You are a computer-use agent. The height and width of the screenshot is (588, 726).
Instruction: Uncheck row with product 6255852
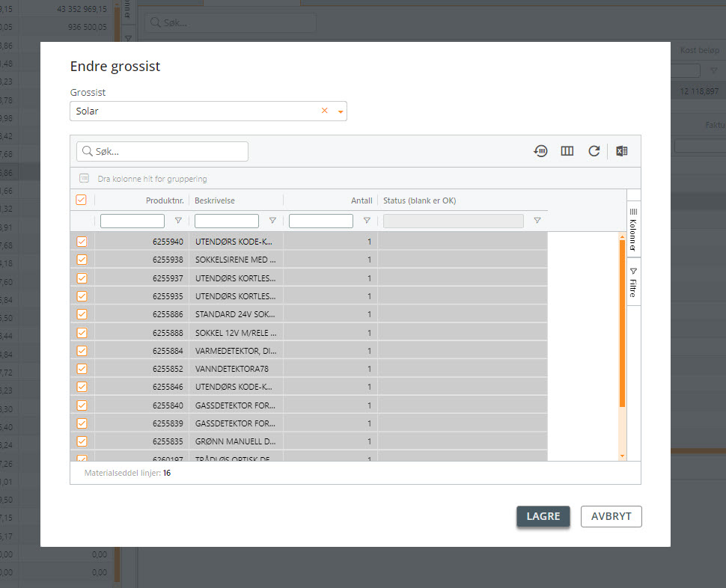click(82, 369)
